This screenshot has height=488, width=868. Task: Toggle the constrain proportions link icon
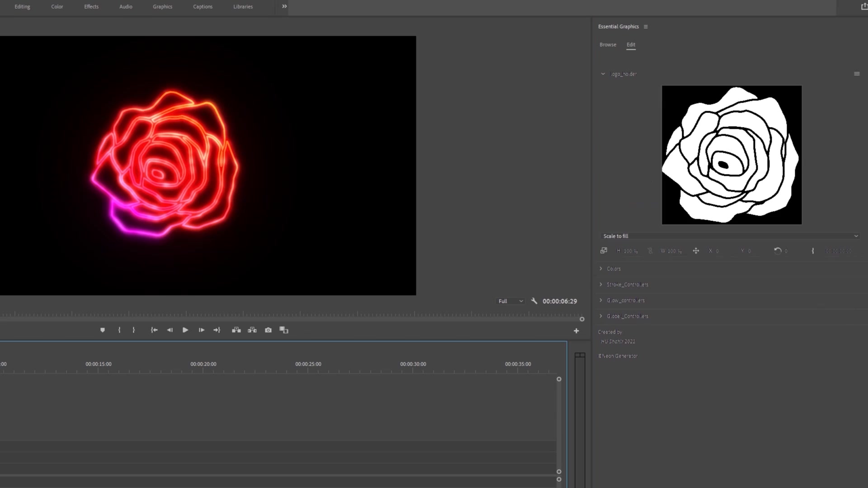pos(650,251)
